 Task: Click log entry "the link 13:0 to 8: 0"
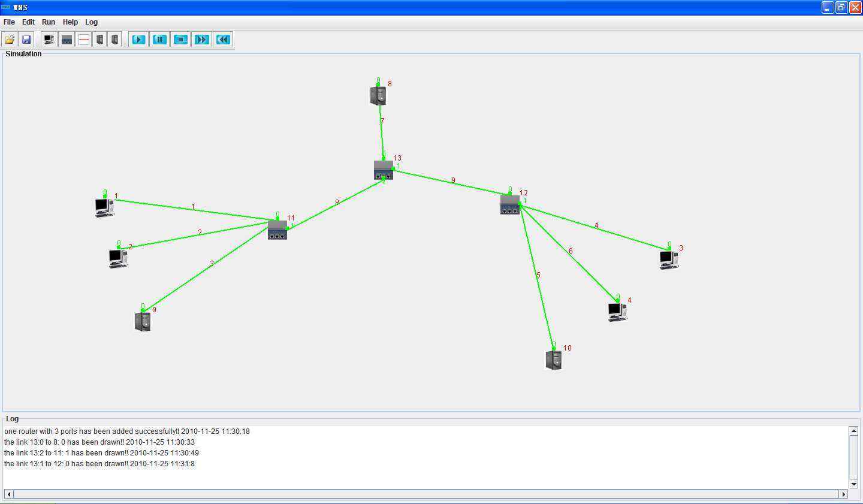click(99, 442)
